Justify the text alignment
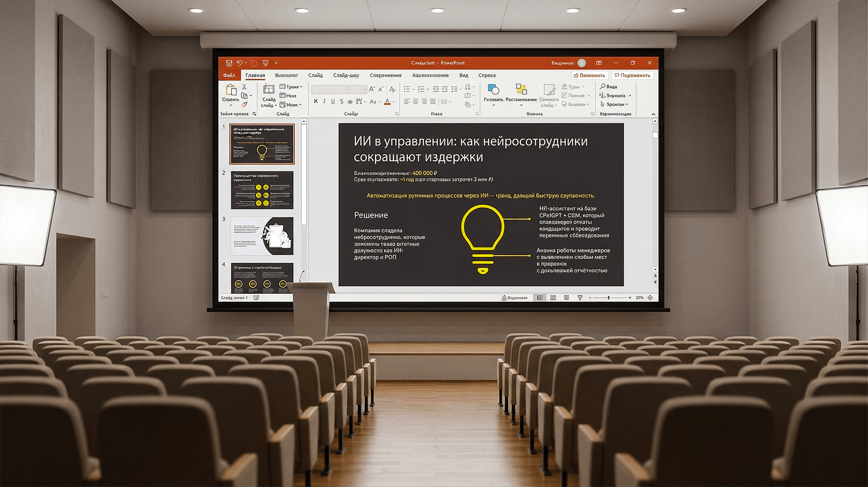 [433, 102]
